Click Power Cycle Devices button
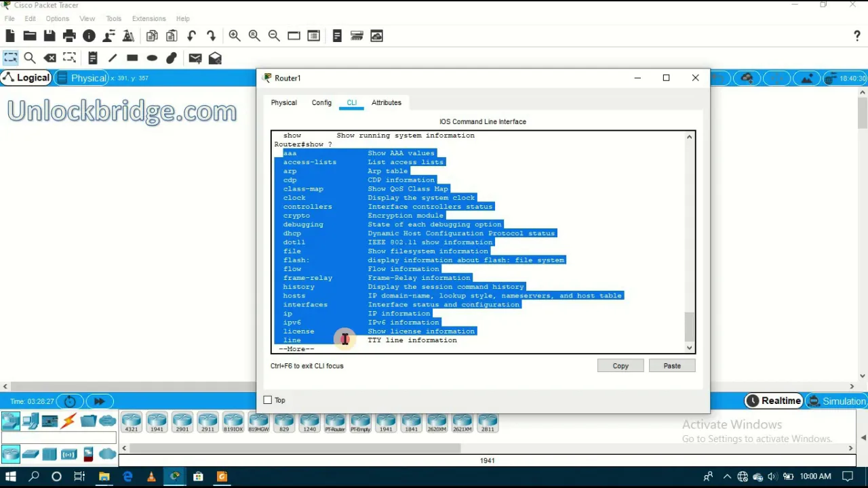This screenshot has height=488, width=868. click(x=70, y=401)
